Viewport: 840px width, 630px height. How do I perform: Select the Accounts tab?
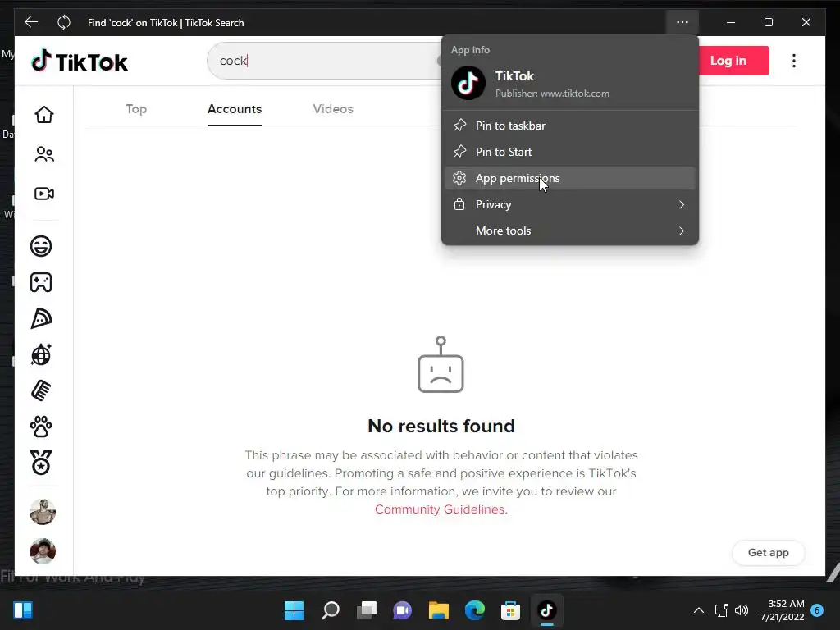click(x=235, y=109)
